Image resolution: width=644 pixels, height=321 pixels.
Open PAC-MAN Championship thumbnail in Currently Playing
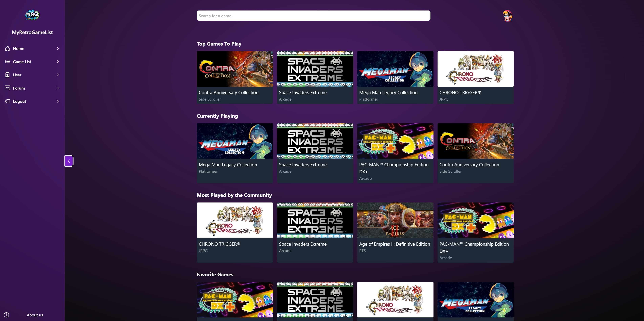(395, 141)
